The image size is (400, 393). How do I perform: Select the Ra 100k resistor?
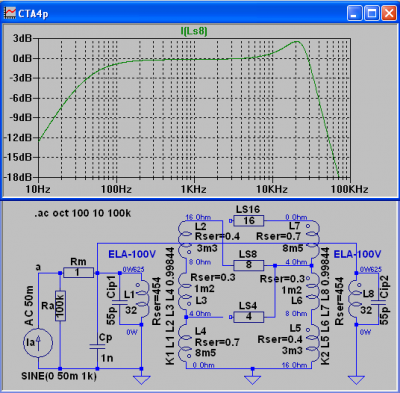[60, 306]
